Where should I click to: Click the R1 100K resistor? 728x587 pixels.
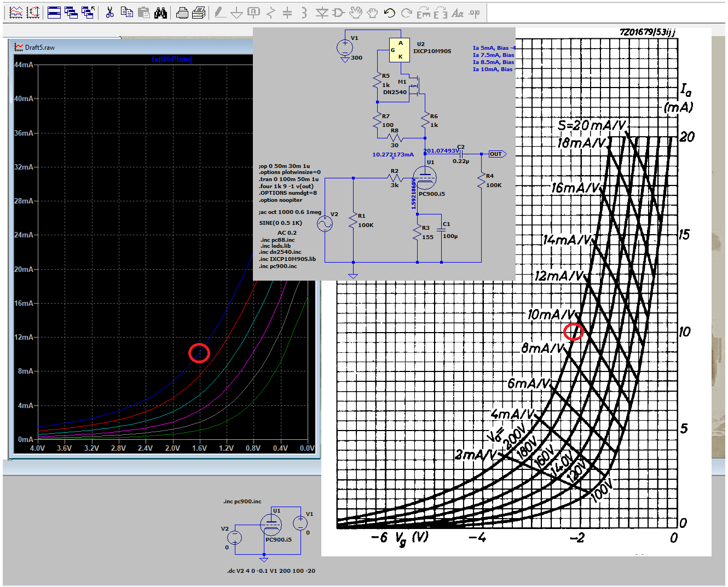click(x=354, y=220)
